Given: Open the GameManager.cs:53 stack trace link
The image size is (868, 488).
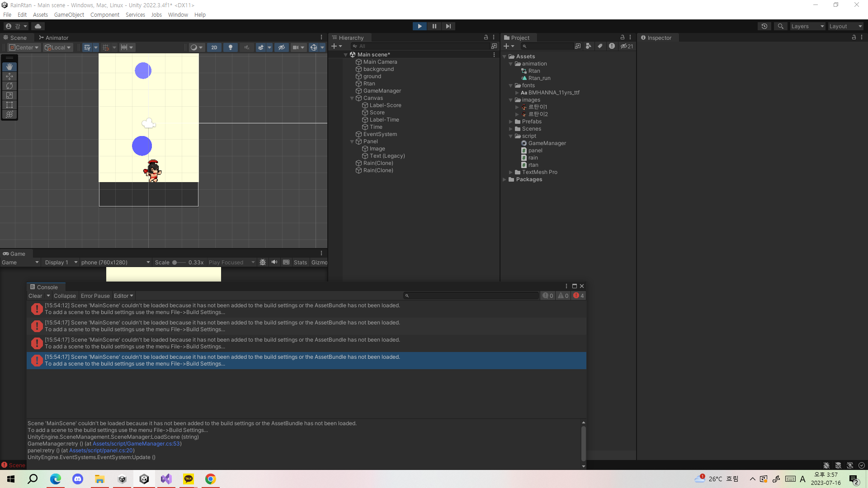Looking at the screenshot, I should (136, 444).
